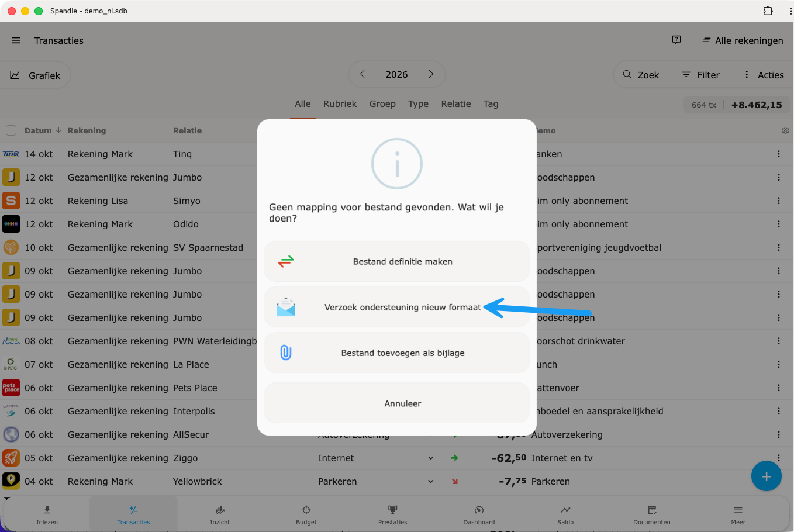Open the Prestaties trophy tab
Viewport: 794px width, 532px height.
[x=393, y=514]
